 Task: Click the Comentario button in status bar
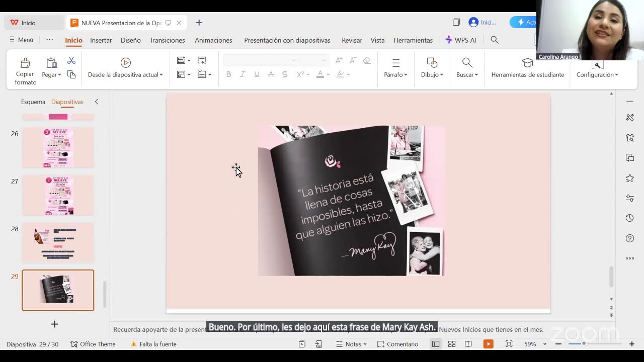point(397,344)
